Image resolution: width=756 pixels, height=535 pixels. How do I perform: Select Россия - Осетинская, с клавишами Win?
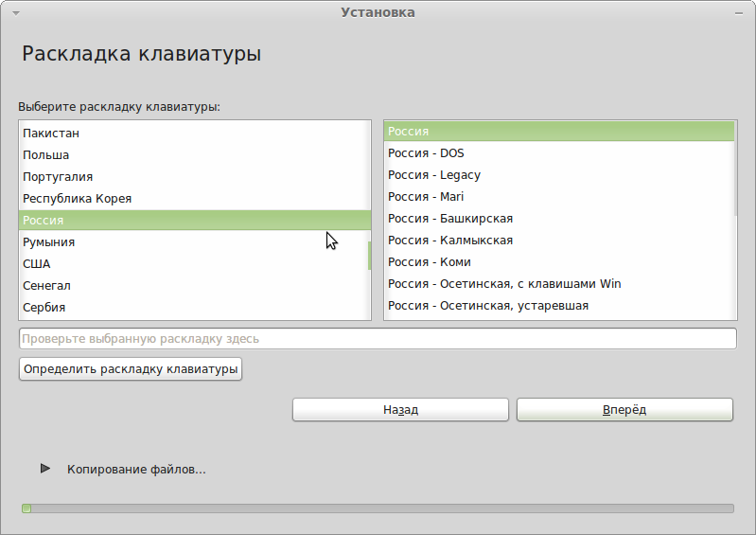click(559, 284)
